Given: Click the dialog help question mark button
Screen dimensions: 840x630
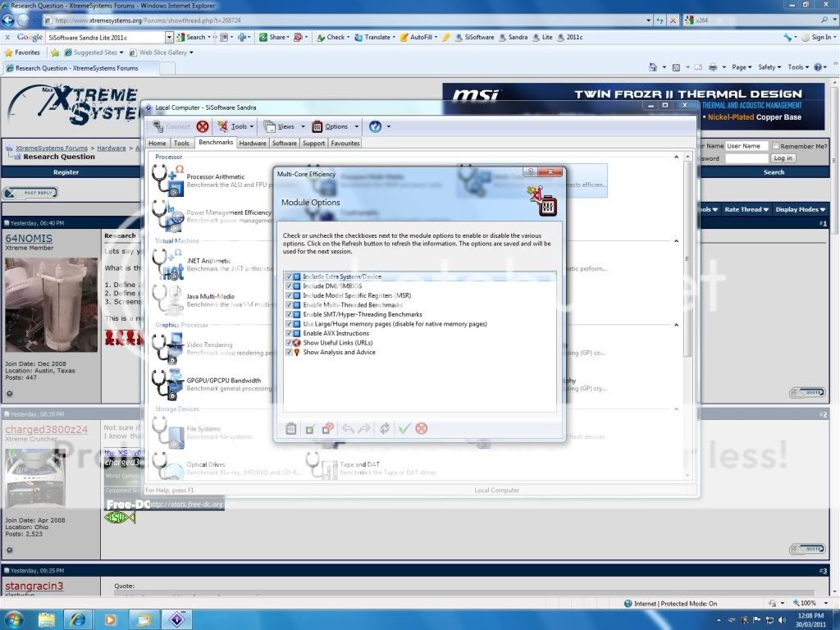Looking at the screenshot, I should 530,172.
